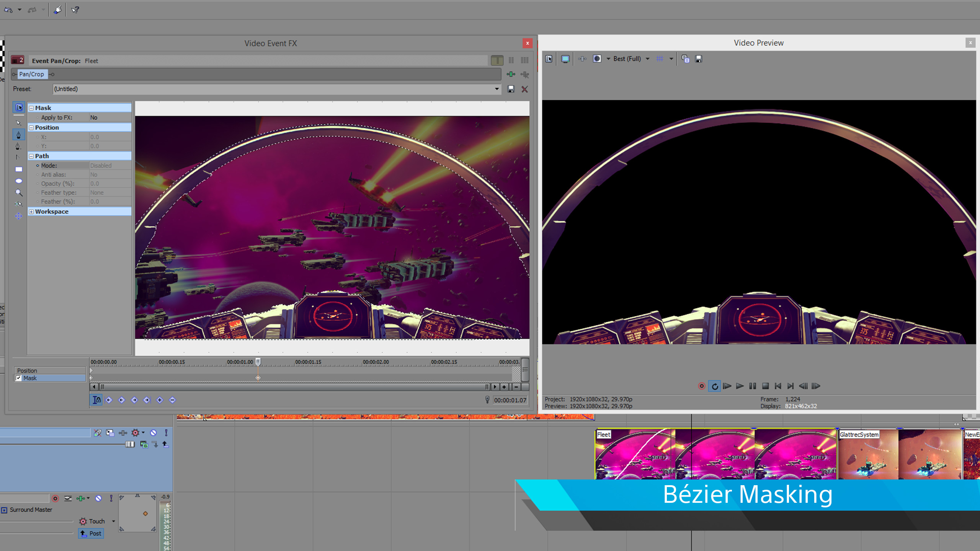Delete the current preset with red X button
This screenshot has height=551, width=980.
click(x=524, y=89)
